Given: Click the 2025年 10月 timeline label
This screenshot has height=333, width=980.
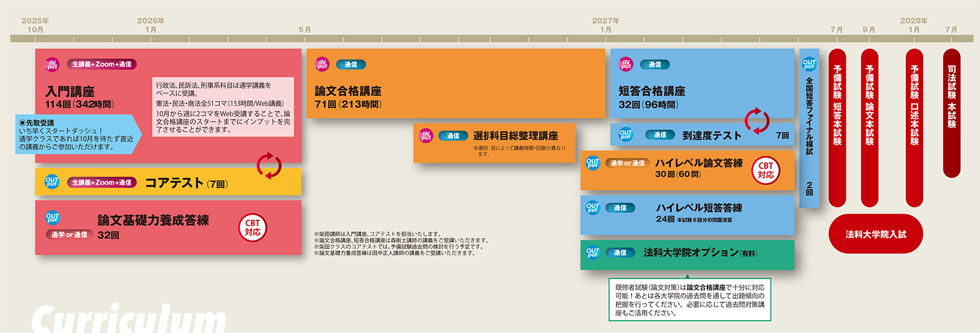Looking at the screenshot, I should [x=35, y=25].
